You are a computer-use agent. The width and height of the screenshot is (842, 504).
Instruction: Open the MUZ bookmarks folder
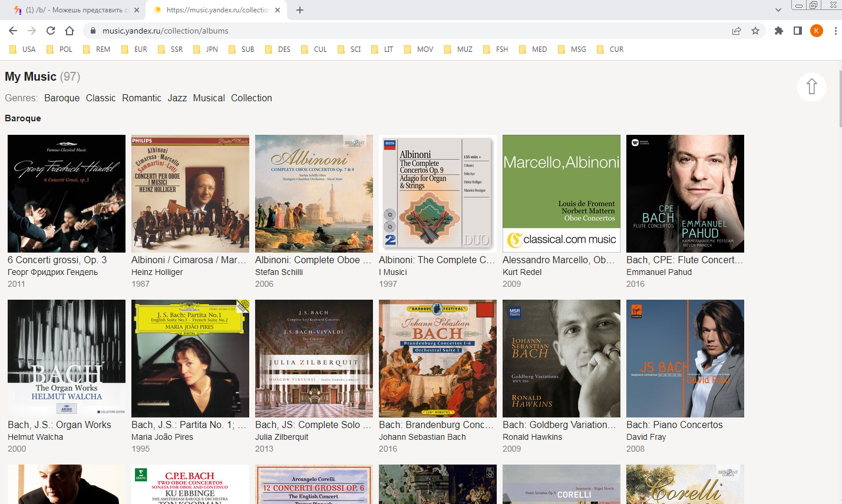pos(458,49)
